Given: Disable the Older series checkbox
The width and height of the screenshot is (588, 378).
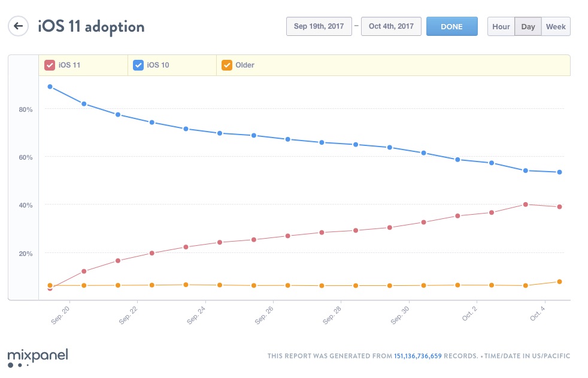Looking at the screenshot, I should (227, 65).
